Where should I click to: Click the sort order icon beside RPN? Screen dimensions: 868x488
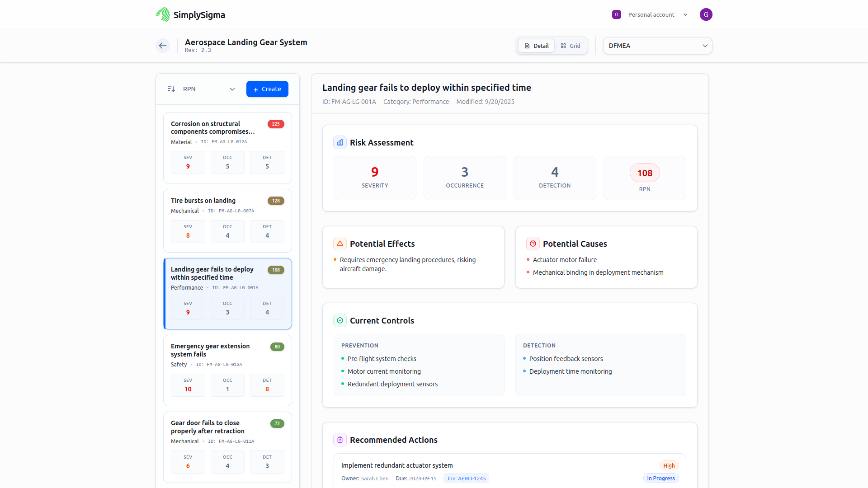171,89
